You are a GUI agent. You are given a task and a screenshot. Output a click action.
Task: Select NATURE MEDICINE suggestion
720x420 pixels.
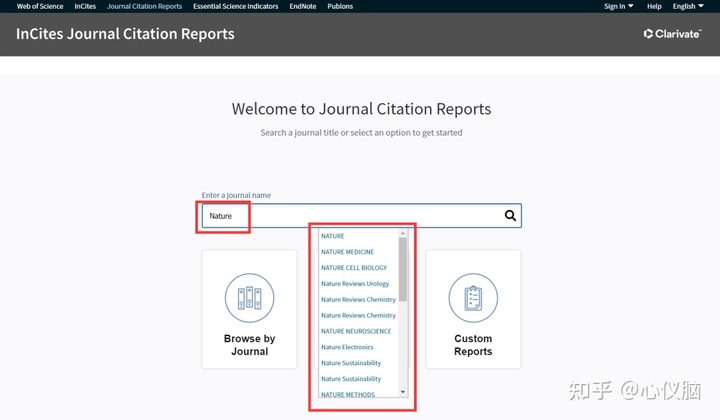coord(347,252)
